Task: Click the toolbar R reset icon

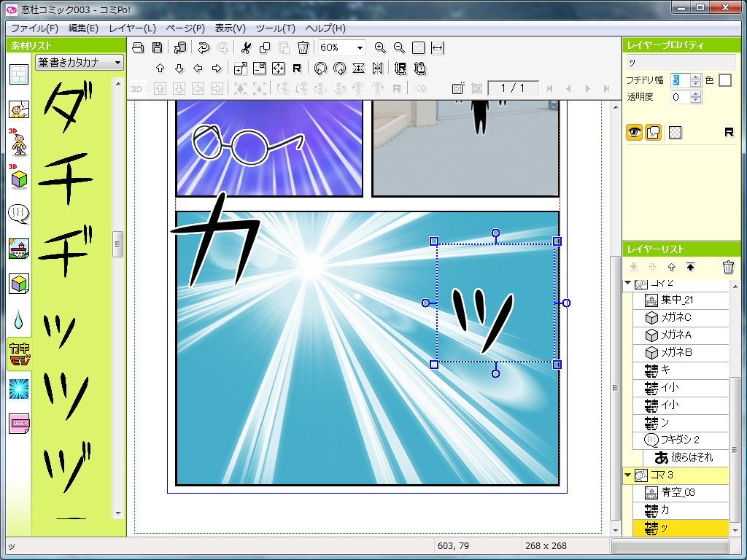Action: tap(298, 69)
